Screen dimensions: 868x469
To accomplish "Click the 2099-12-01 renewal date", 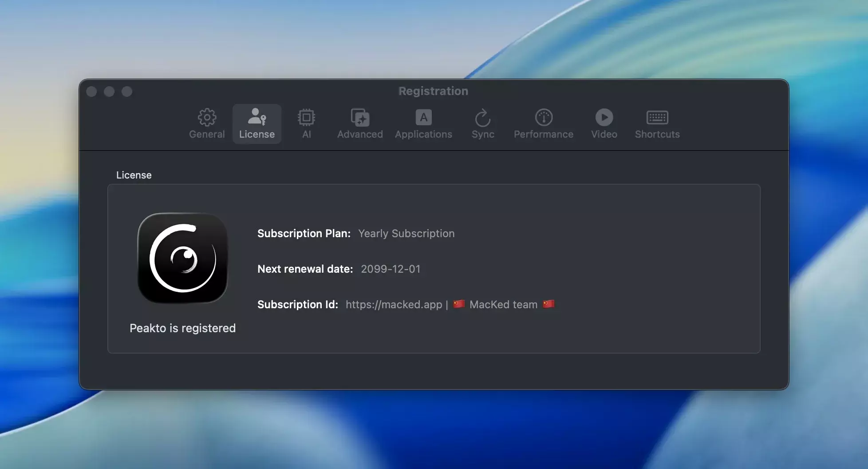I will (x=391, y=269).
